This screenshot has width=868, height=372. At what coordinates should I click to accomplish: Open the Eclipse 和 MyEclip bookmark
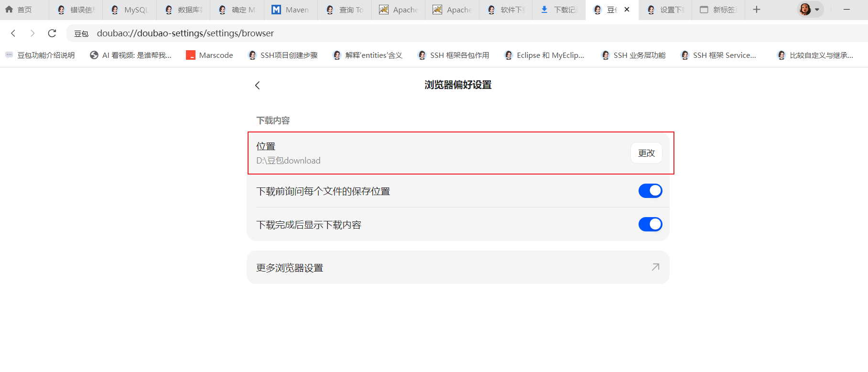point(544,55)
